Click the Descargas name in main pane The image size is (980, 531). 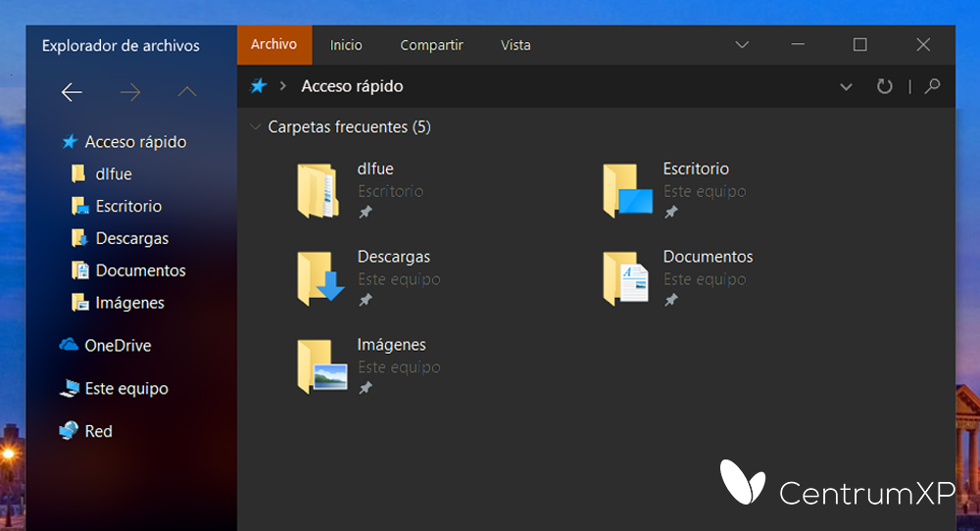click(x=394, y=257)
